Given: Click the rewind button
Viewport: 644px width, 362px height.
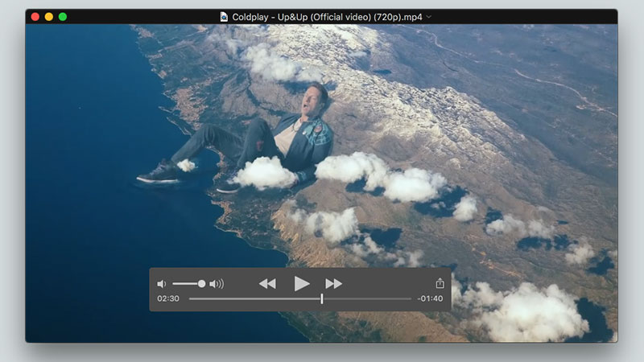Looking at the screenshot, I should [x=267, y=284].
